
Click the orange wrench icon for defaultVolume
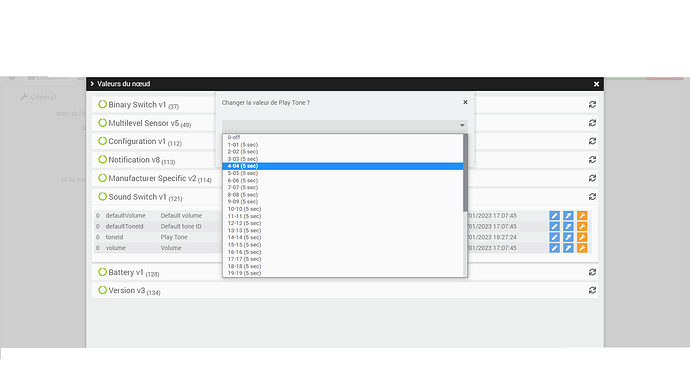tap(582, 216)
